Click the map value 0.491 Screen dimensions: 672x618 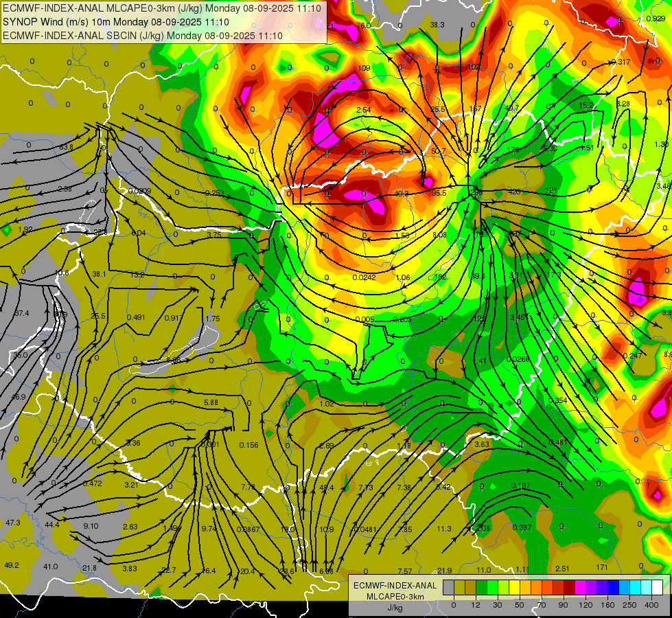pos(136,317)
